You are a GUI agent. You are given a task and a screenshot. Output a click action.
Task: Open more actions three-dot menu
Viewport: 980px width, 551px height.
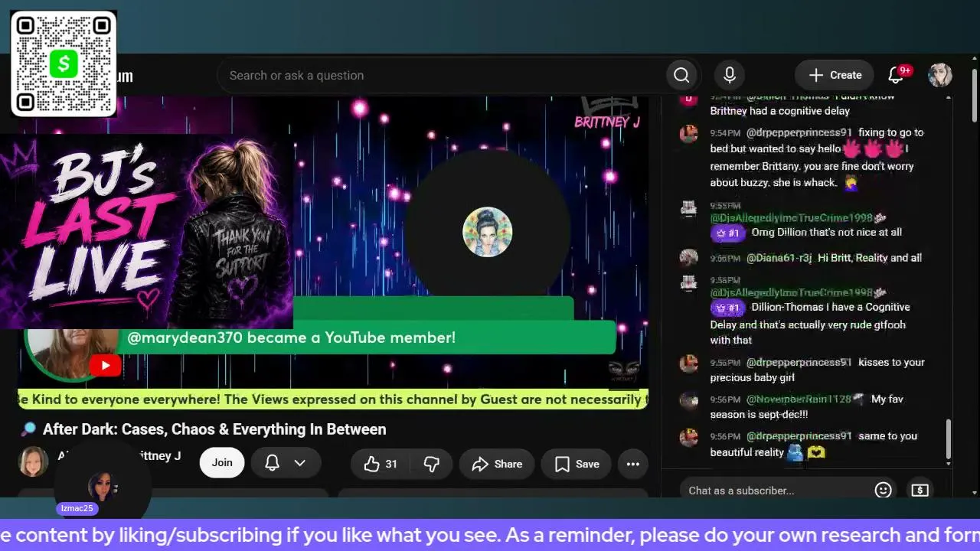(632, 464)
